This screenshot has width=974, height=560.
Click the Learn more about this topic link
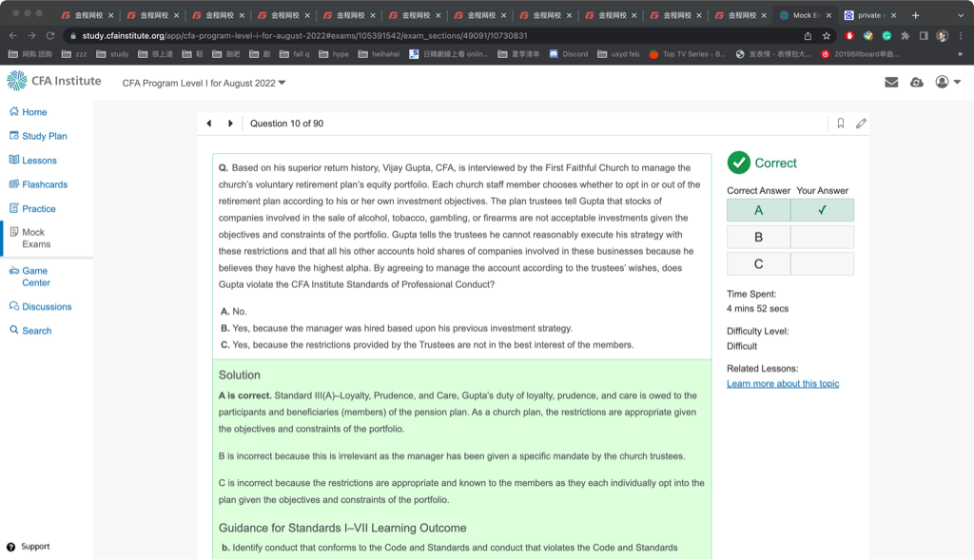[x=783, y=384]
